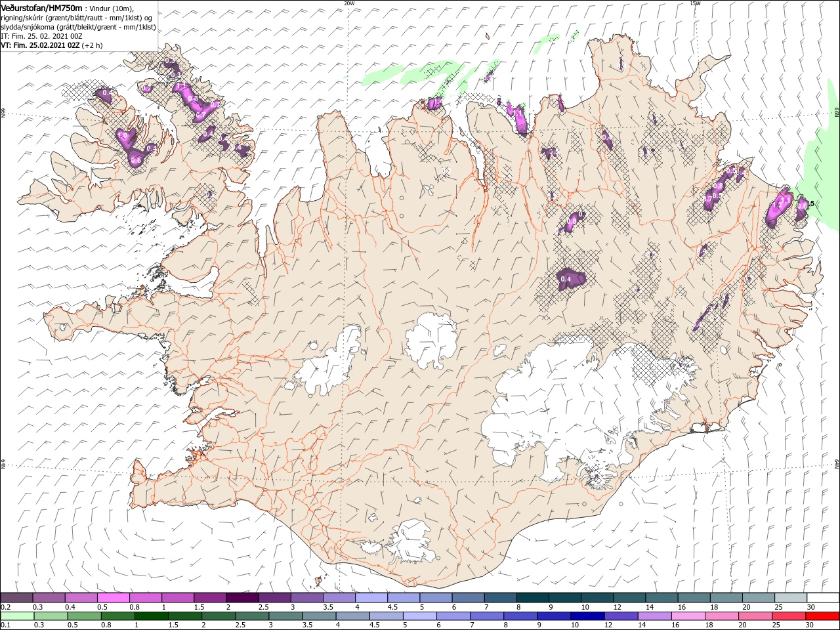Screen dimensions: 840x630
Task: Pick the purple-pink snow swatch labeled 0.3
Action: pyautogui.click(x=49, y=598)
